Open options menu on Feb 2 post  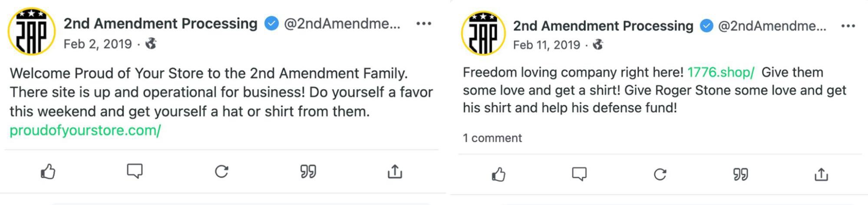(x=423, y=24)
